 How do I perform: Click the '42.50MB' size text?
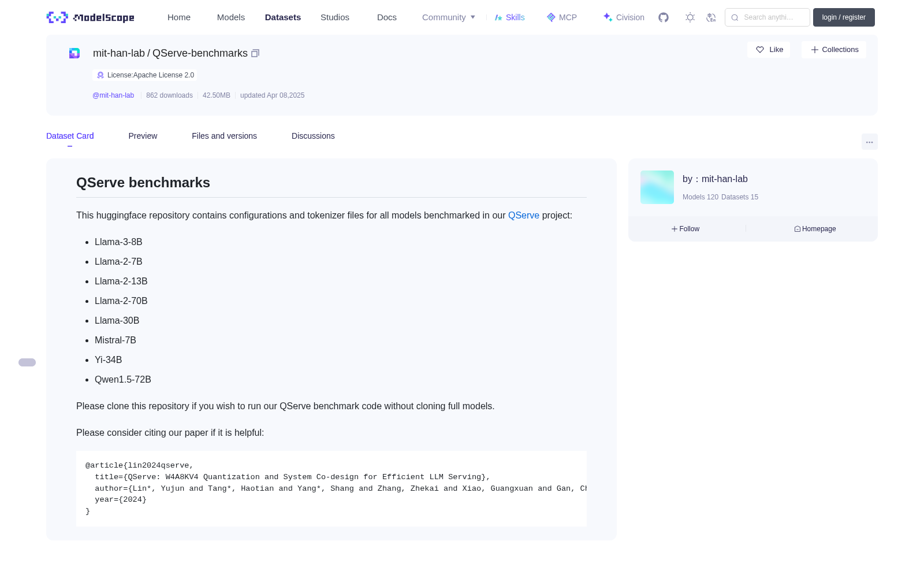click(217, 95)
